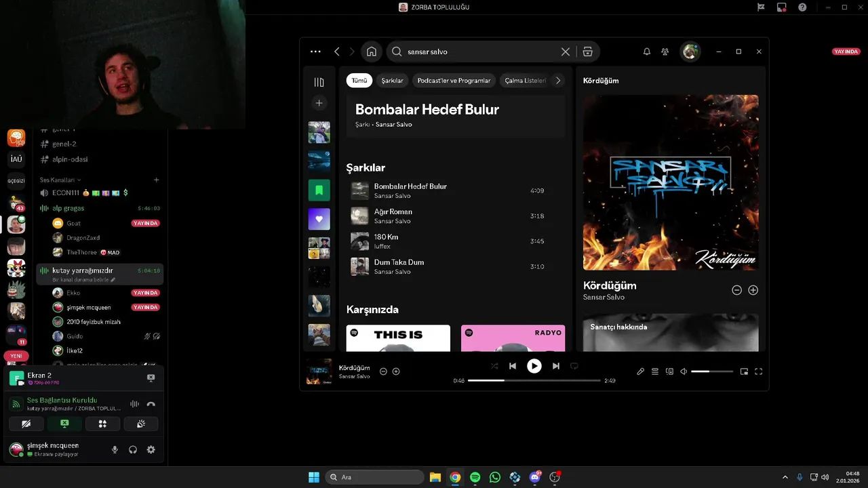Screen dimensions: 868x488
Task: Play song row 180 Km
Action: pos(456,241)
